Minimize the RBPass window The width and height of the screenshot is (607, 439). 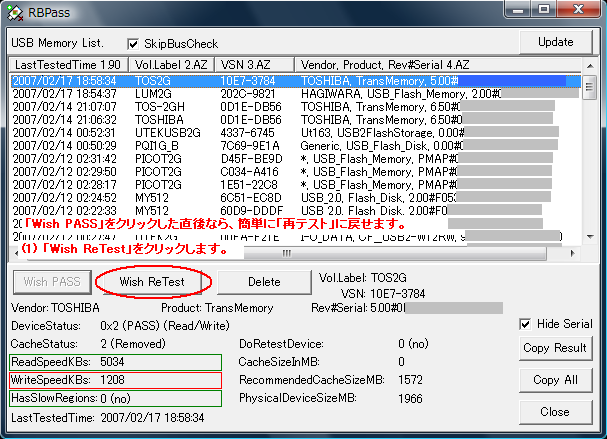pos(518,9)
